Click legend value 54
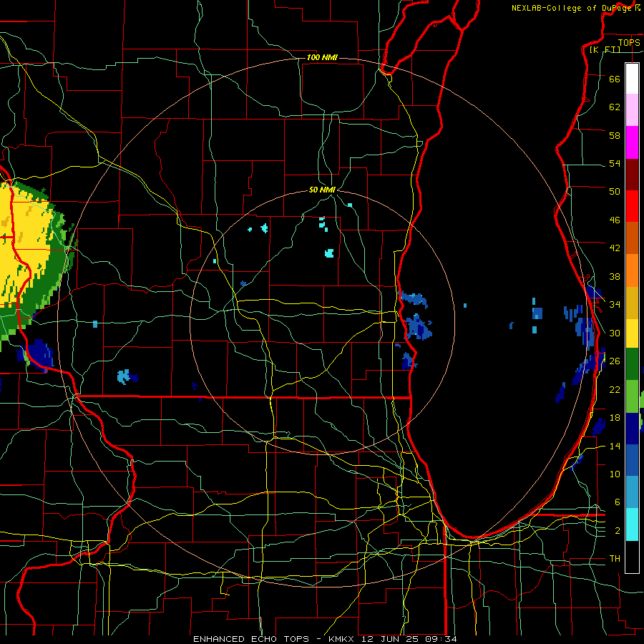644x644 pixels. coord(615,163)
